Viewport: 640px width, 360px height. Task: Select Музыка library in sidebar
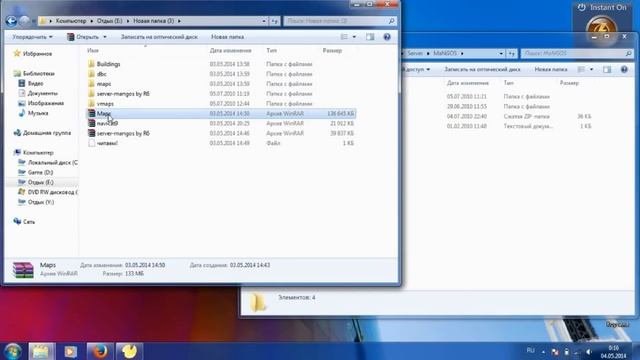[x=33, y=113]
